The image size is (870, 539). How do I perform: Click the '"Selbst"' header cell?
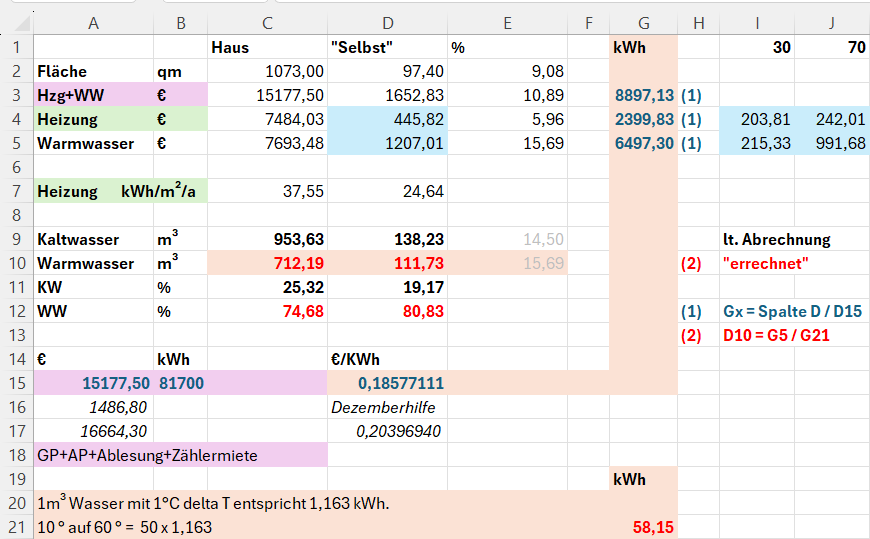point(388,47)
